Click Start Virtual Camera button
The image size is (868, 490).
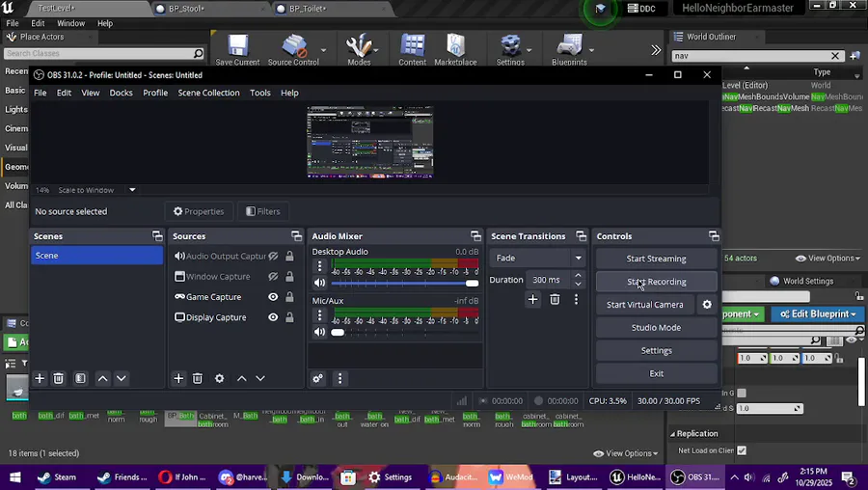coord(645,305)
